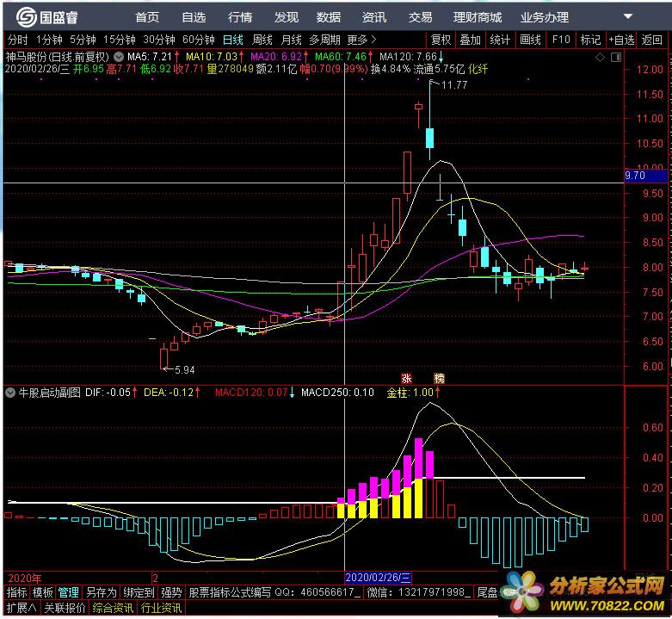672x619 pixels.
Task: Click the round indicator settings icon beside 神马股份
Action: [118, 56]
